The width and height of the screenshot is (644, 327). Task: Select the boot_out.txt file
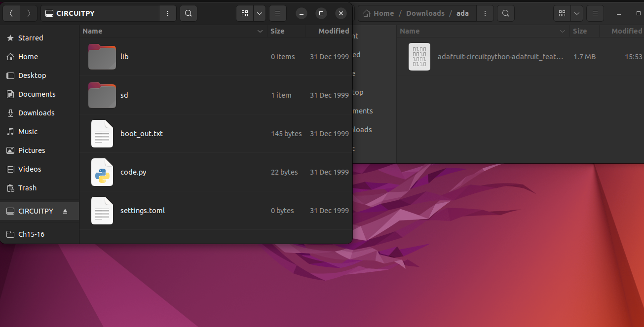[141, 134]
